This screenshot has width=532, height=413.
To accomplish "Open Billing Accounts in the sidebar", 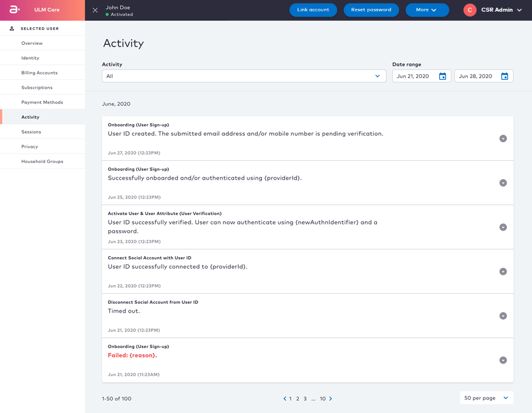I will (43, 73).
